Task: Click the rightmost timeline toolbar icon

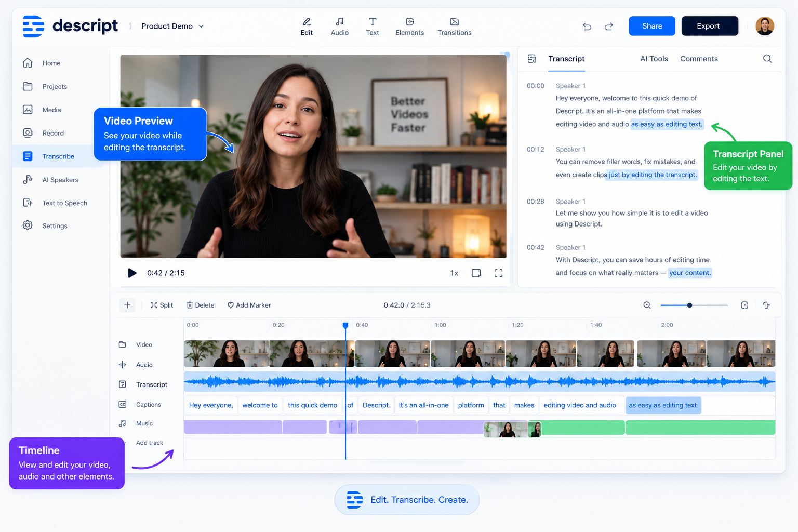Action: click(766, 305)
